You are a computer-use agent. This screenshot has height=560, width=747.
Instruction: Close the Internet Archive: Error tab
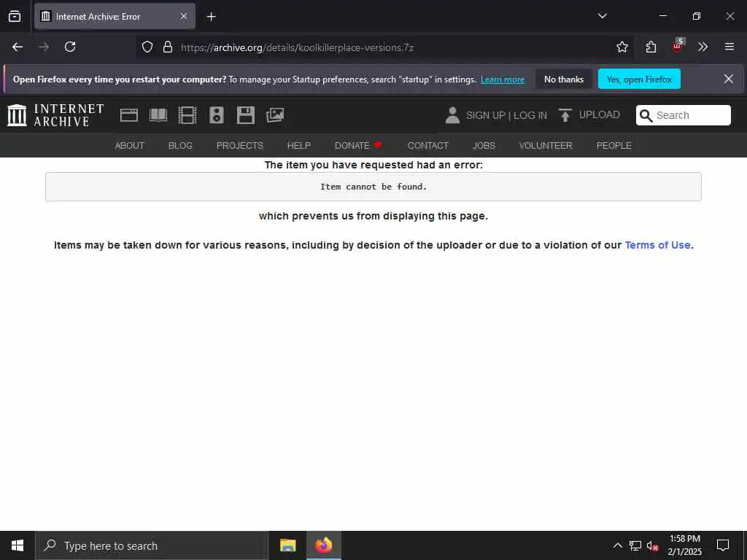184,17
